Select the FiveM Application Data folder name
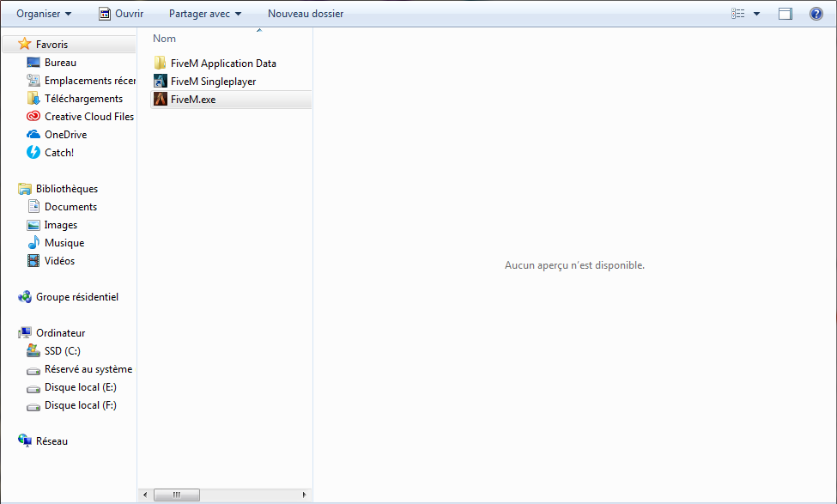Screen dimensions: 837x504 coord(224,63)
